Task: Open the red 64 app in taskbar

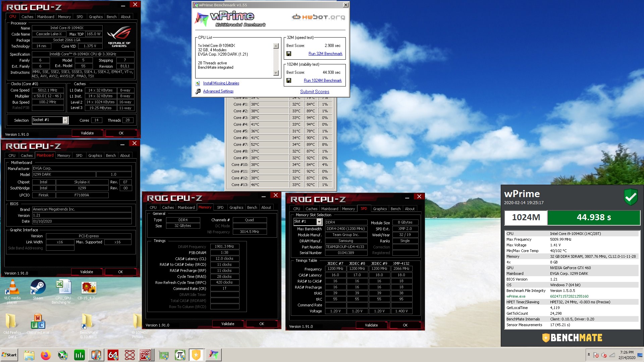Action: [113, 355]
